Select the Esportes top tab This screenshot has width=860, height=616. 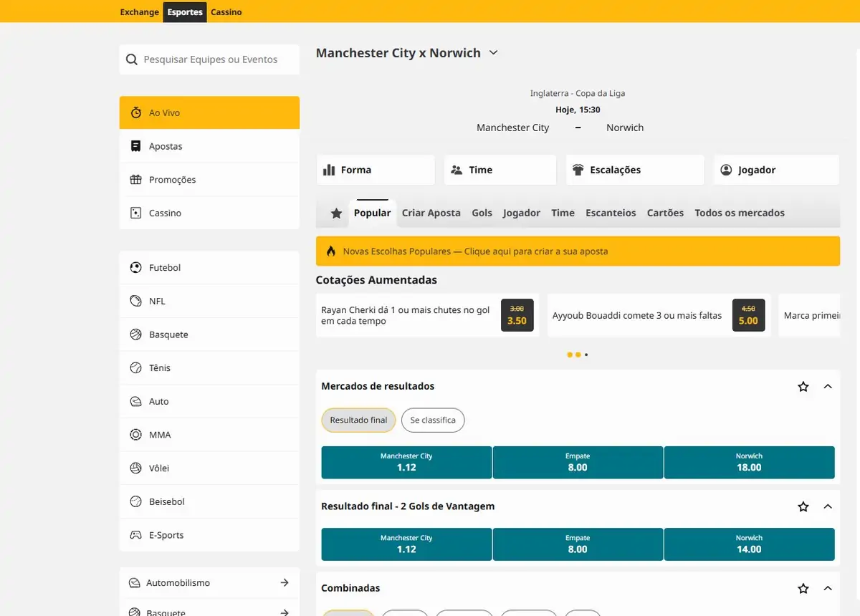click(x=185, y=12)
